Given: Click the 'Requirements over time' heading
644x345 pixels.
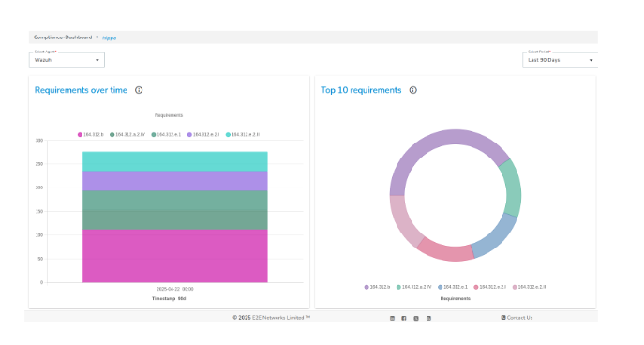Looking at the screenshot, I should click(81, 90).
